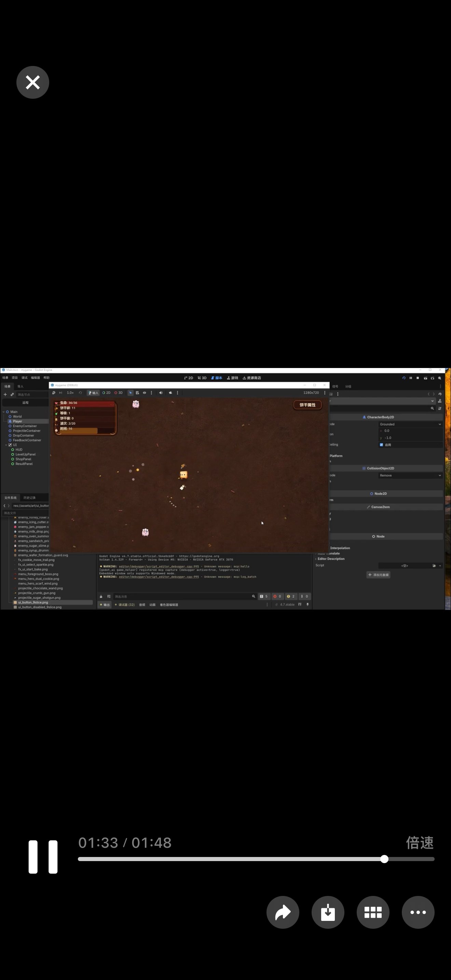The image size is (451, 980).
Task: Close the video player with the X button
Action: pos(33,82)
